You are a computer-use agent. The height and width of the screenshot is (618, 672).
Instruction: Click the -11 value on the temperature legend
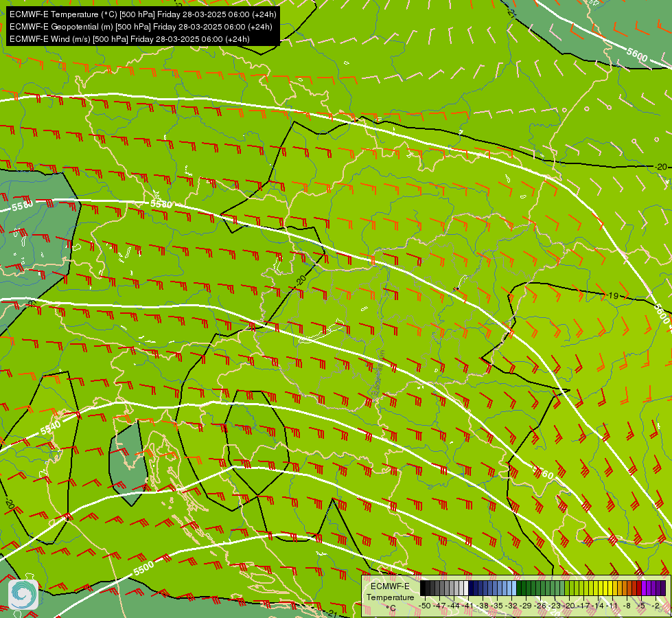pos(612,606)
